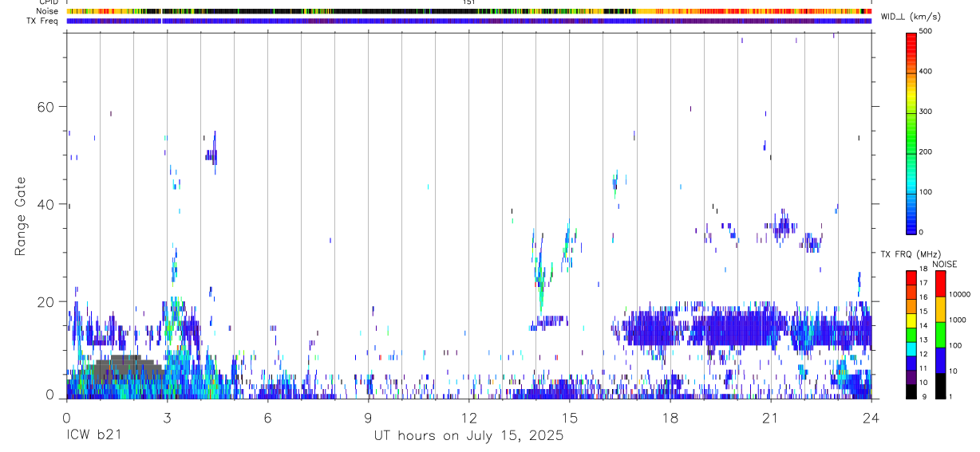Screen dimensions: 980x452
Task: Click x-axis tick label '6'
Action: [x=267, y=418]
